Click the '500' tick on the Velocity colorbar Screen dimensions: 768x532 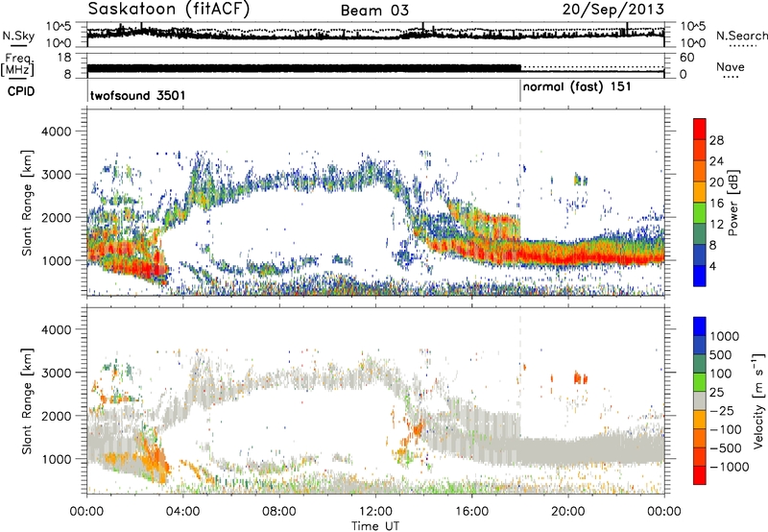tap(721, 354)
